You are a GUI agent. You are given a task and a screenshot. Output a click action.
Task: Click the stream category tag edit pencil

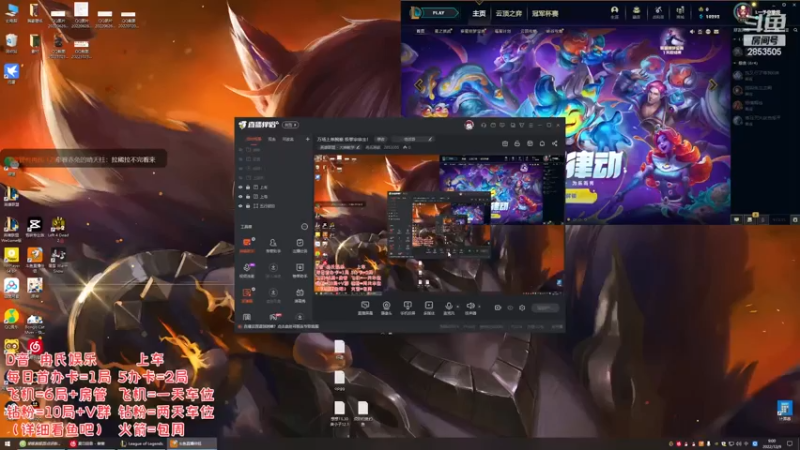[x=358, y=147]
